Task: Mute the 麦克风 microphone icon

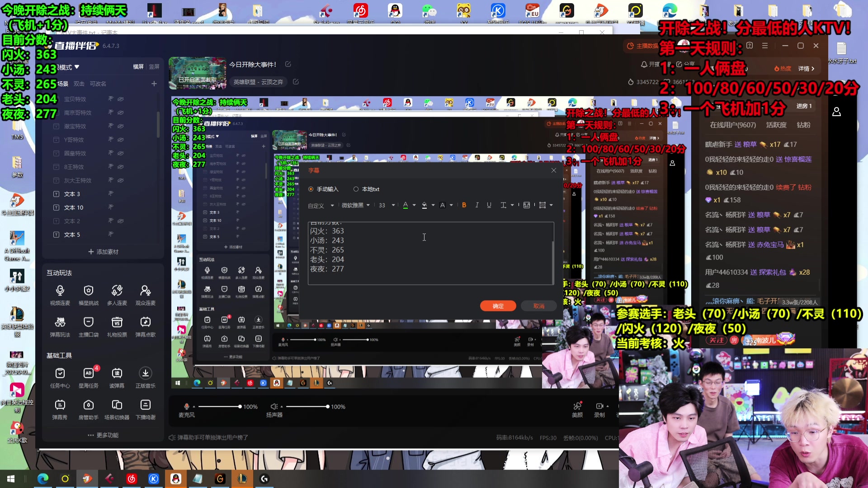Action: [x=186, y=406]
